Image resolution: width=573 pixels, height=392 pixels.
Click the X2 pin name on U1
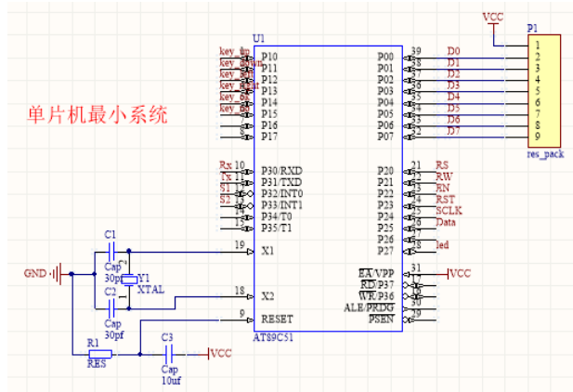coord(267,296)
